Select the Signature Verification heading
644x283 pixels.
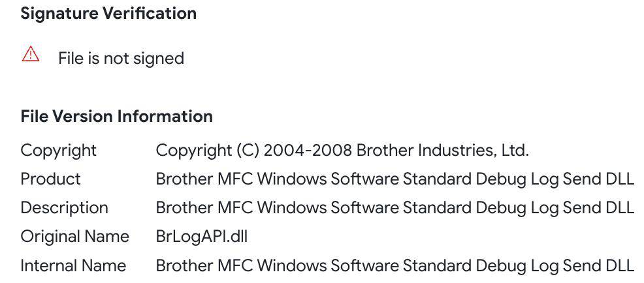click(x=108, y=14)
